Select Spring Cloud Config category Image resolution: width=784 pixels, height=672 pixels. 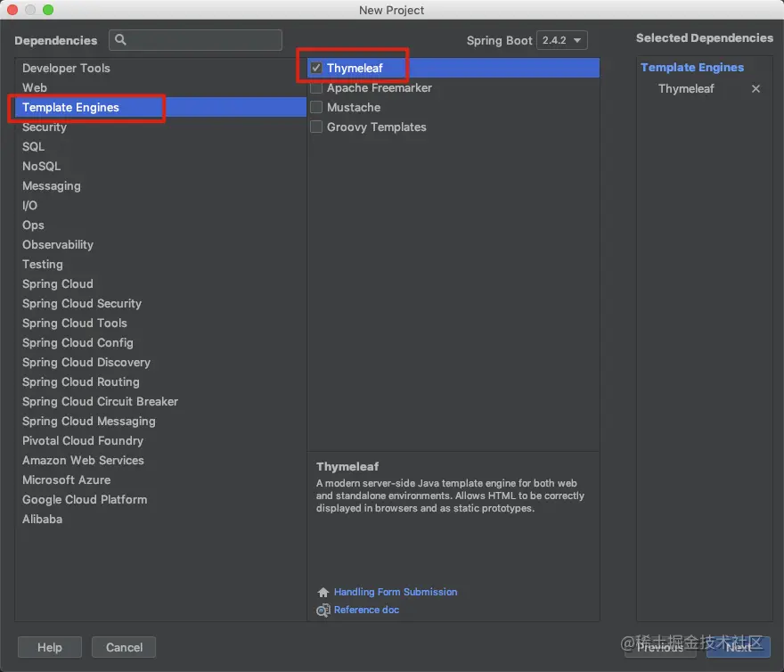160,343
